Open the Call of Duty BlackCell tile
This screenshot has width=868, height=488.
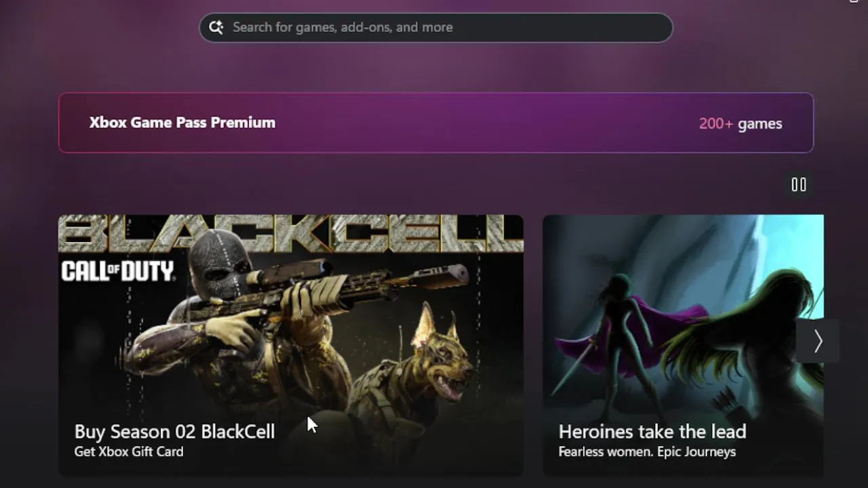(291, 346)
